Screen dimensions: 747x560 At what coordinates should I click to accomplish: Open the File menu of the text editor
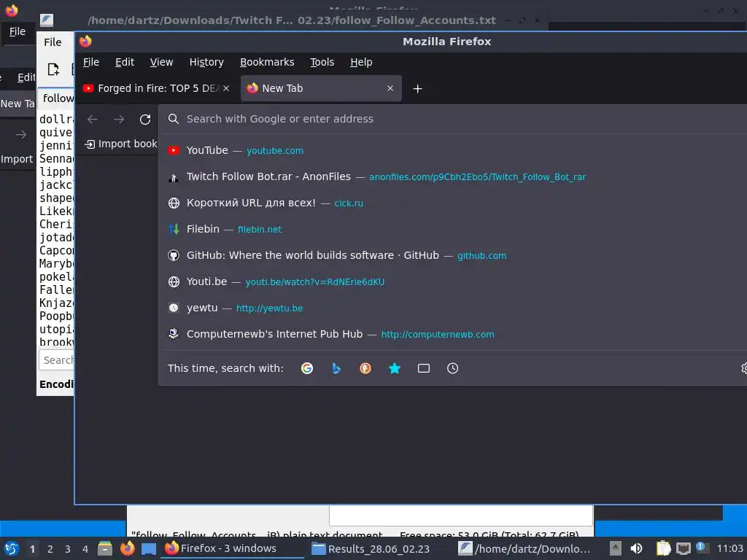(x=53, y=42)
